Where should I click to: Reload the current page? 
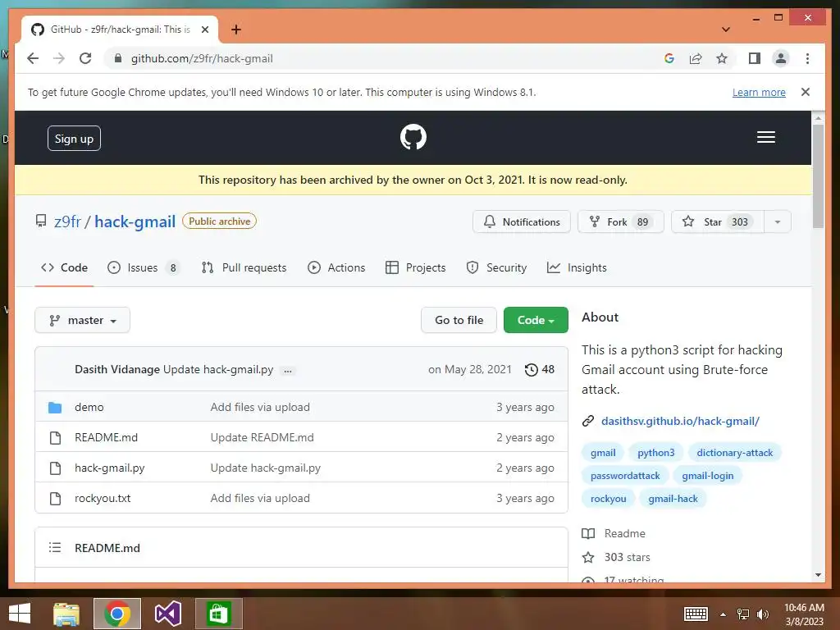(85, 58)
